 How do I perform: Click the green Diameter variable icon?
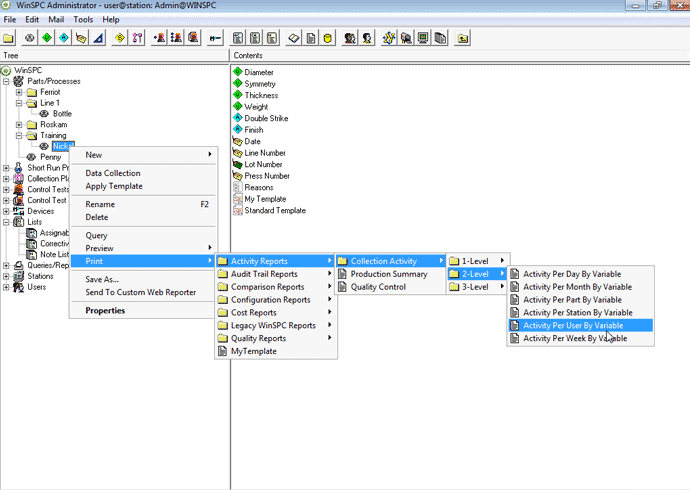pos(238,73)
